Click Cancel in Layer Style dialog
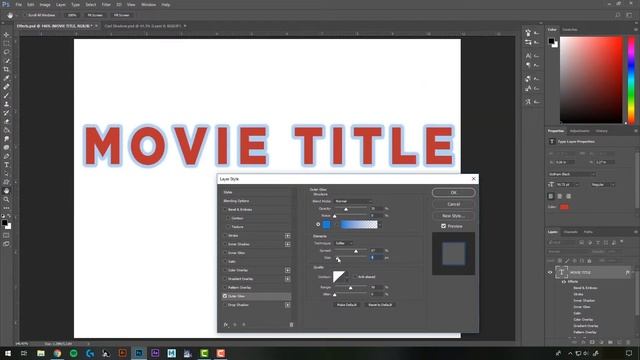Viewport: 640px width, 360px height. (x=453, y=204)
